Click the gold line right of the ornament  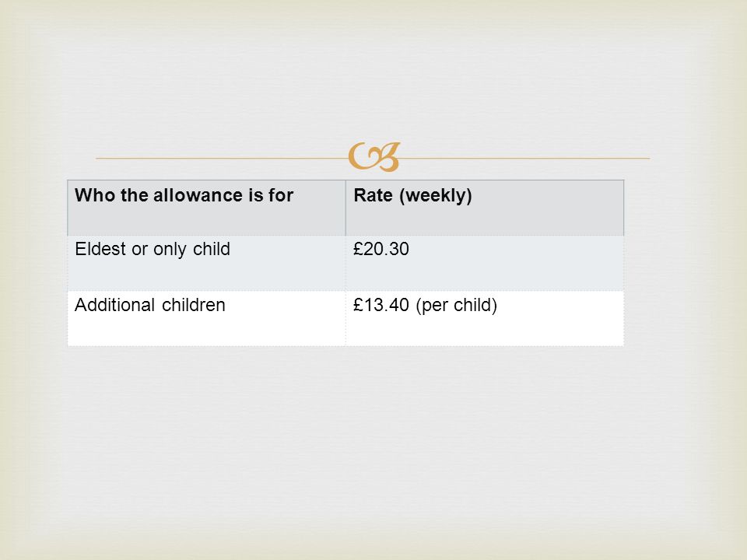coord(525,158)
